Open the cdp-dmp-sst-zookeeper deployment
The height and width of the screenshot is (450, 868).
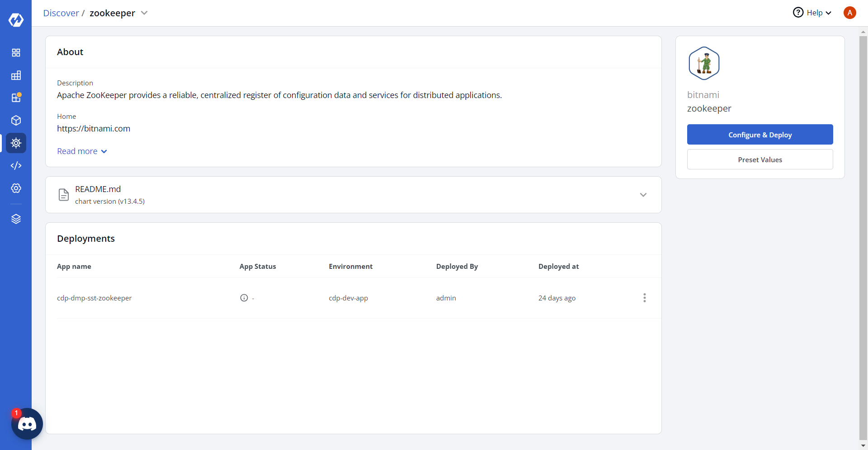coord(94,298)
